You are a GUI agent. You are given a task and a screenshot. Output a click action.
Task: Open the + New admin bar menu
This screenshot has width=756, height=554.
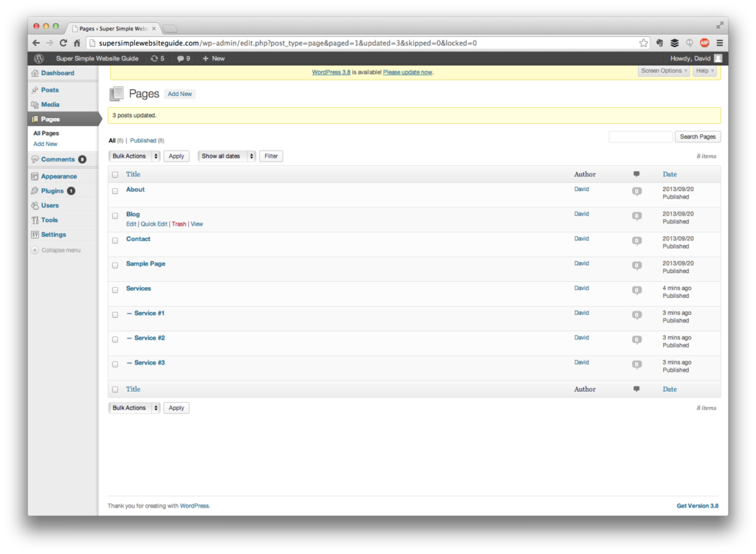tap(213, 58)
